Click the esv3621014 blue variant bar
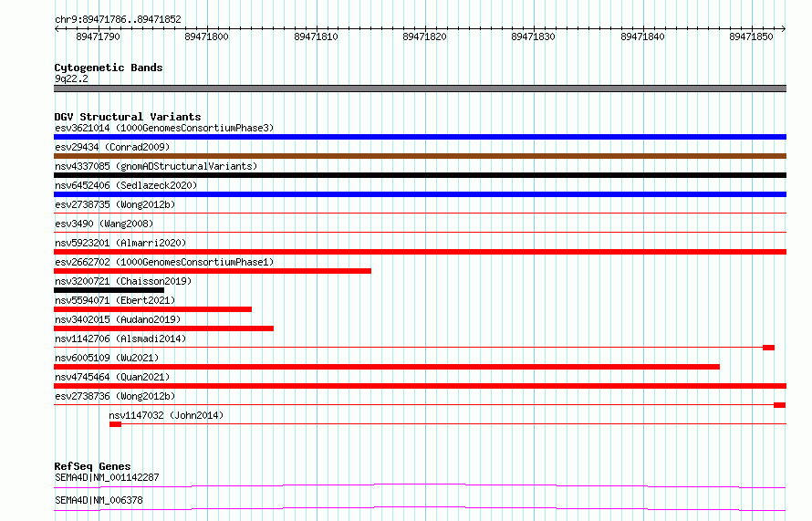This screenshot has height=521, width=812. [x=420, y=137]
